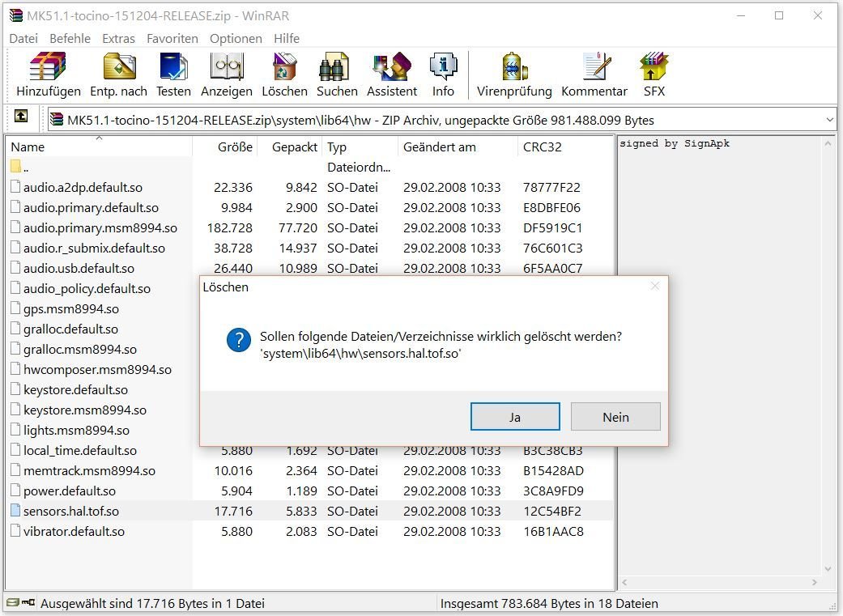Click the drive and key status icon
The image size is (843, 616).
point(21,602)
